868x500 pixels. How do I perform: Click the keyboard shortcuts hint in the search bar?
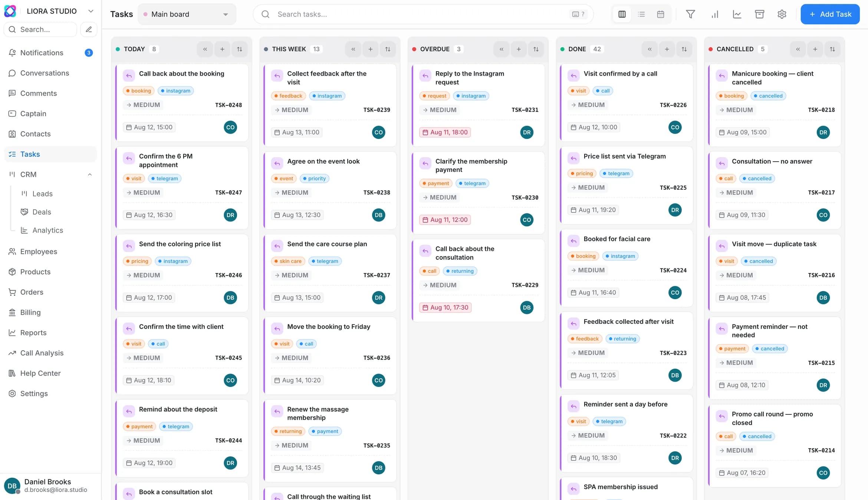[578, 14]
